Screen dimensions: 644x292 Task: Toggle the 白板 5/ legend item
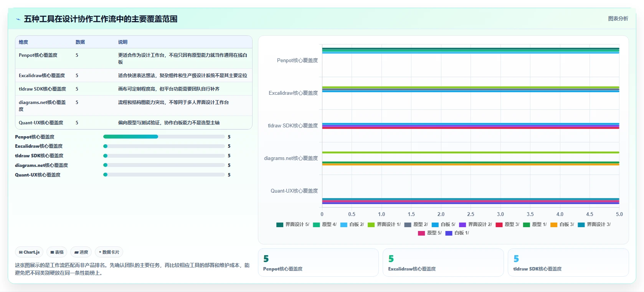click(443, 224)
